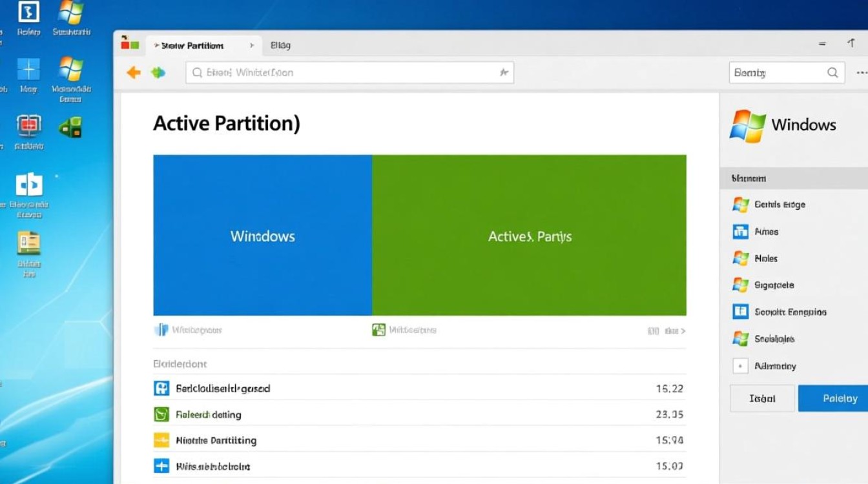Screen dimensions: 868x484
Task: Select the Sigafaete sidebar option
Action: (x=741, y=285)
